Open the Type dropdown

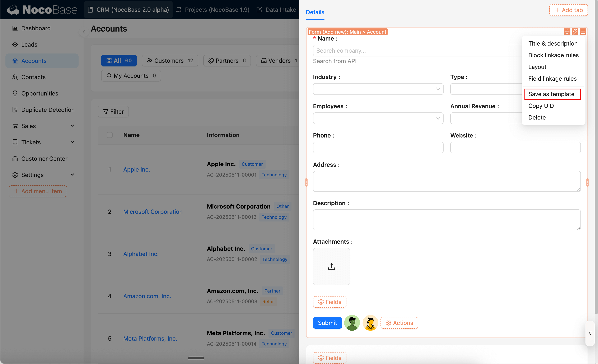pyautogui.click(x=486, y=89)
